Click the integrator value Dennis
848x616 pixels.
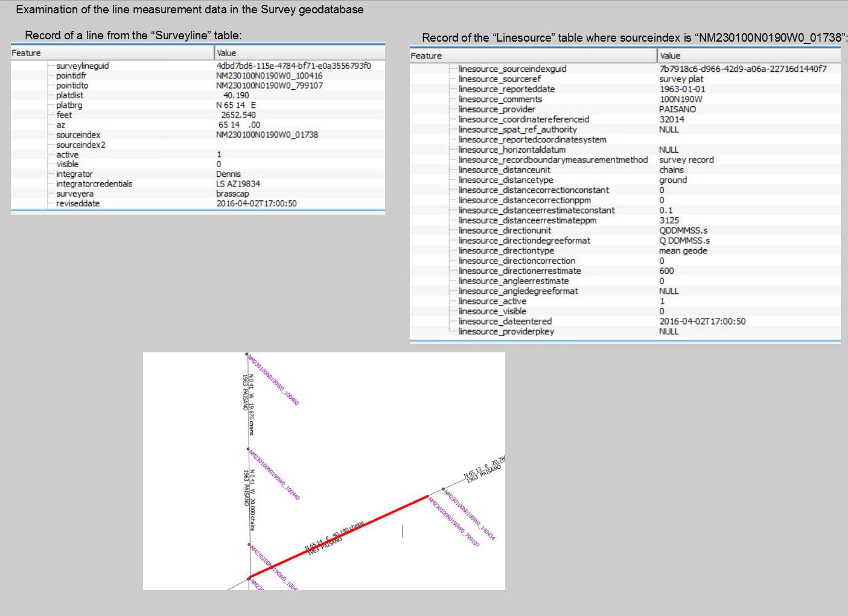coord(228,174)
